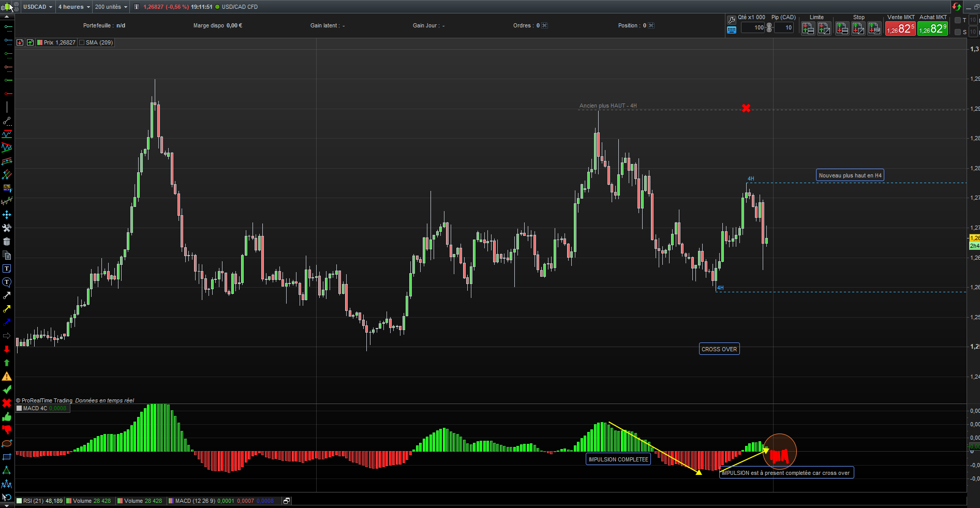This screenshot has width=980, height=508.
Task: Add a green check mark marker
Action: click(x=7, y=390)
